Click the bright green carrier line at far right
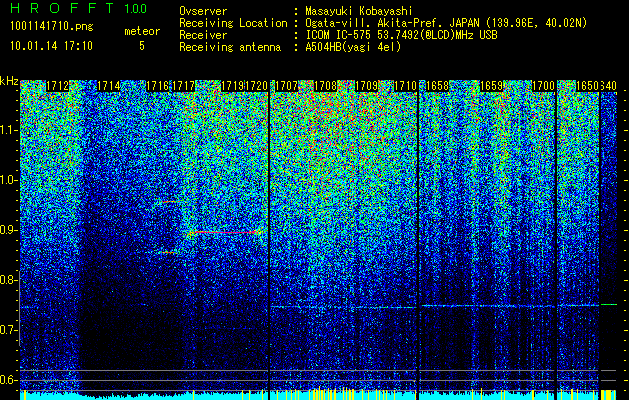Image resolution: width=629 pixels, height=400 pixels. (609, 305)
